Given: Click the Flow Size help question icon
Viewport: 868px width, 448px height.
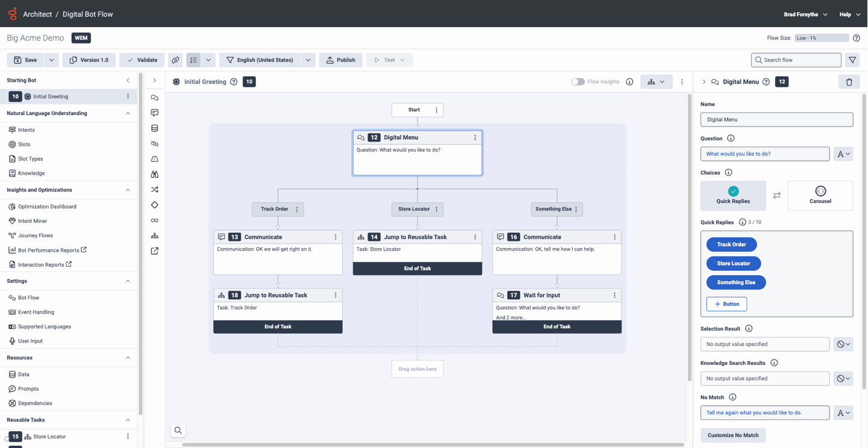Looking at the screenshot, I should (x=856, y=38).
